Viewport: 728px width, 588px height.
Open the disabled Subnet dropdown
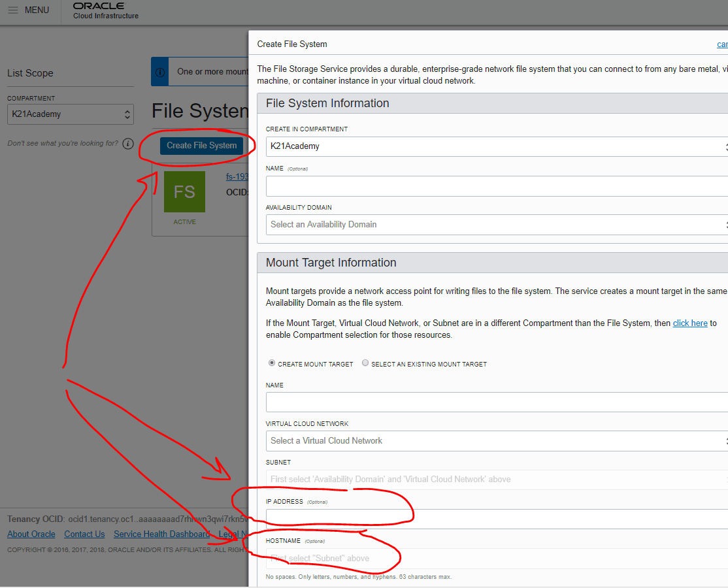(x=497, y=480)
